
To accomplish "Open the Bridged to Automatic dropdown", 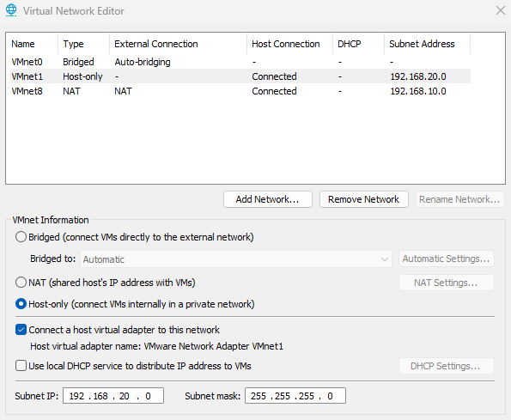I will click(236, 259).
